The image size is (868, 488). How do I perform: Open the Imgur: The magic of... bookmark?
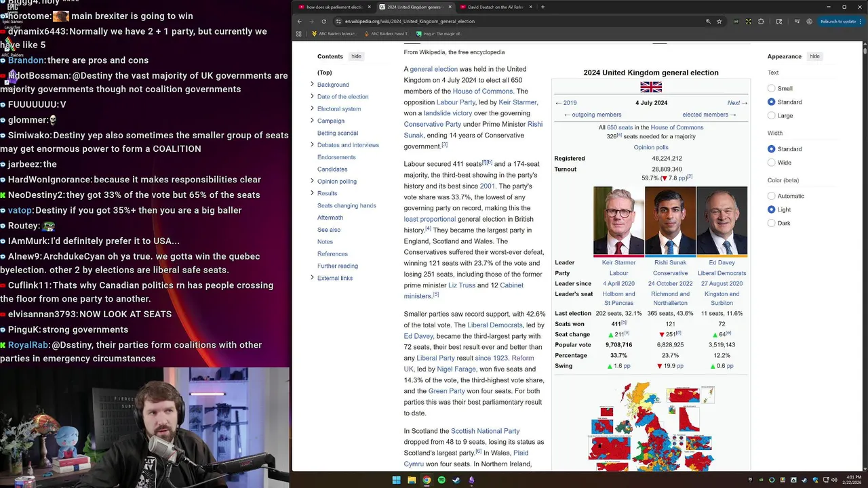(439, 33)
